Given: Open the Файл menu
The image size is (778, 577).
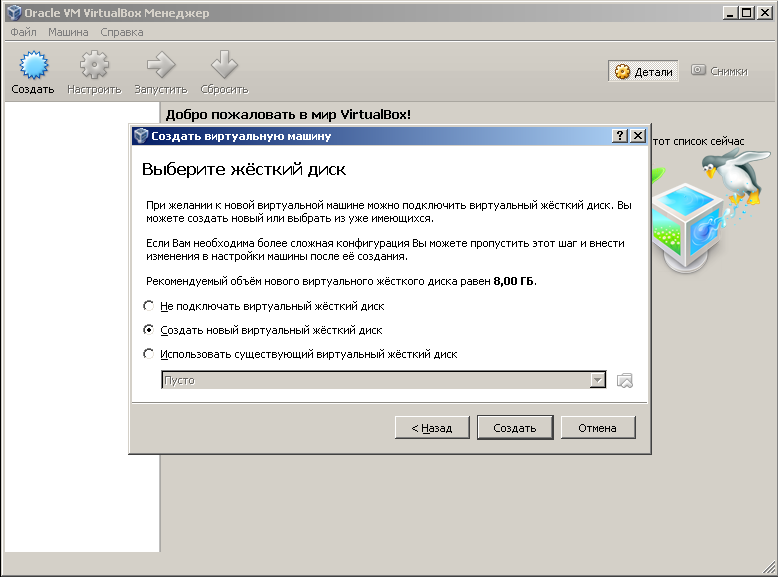Looking at the screenshot, I should click(x=23, y=32).
